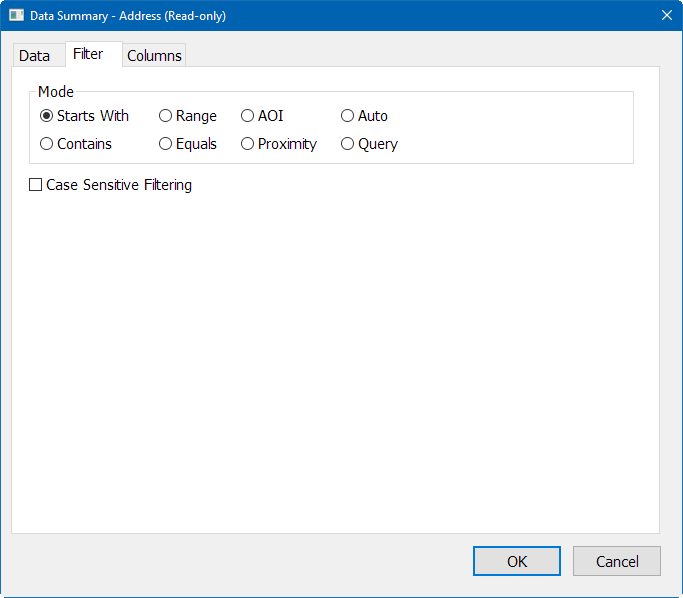Viewport: 683px width, 598px height.
Task: Choose the Proximity mode radio button
Action: click(x=248, y=144)
